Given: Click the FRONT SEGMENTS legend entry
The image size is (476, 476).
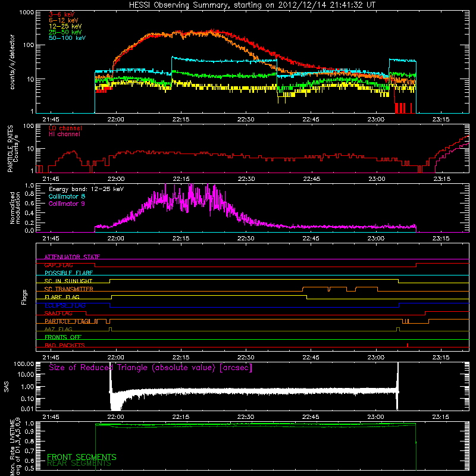Looking at the screenshot, I should [82, 457].
